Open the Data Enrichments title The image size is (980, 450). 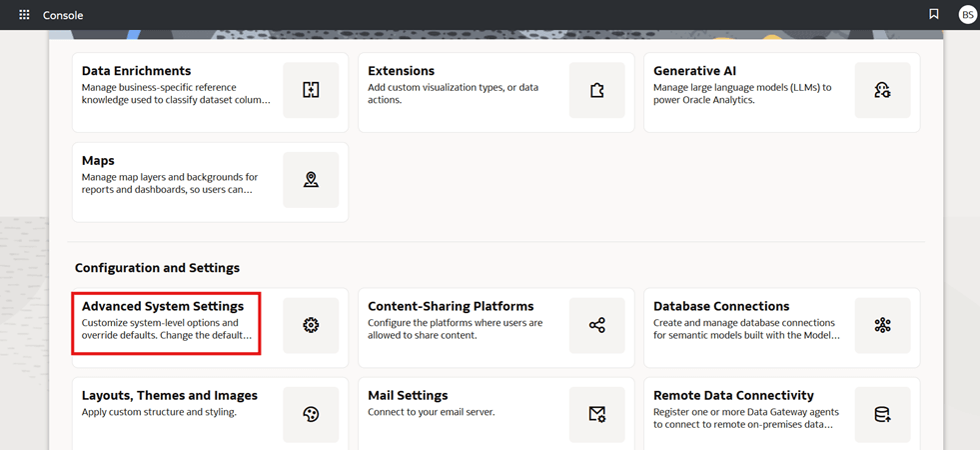(x=136, y=71)
